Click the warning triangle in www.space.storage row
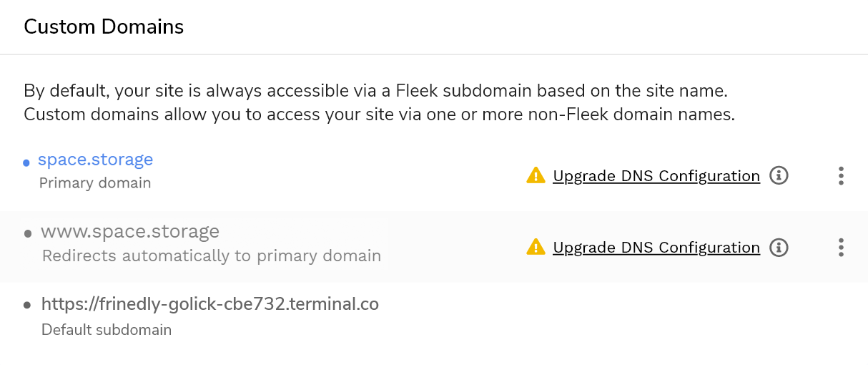This screenshot has width=868, height=365. [x=536, y=248]
